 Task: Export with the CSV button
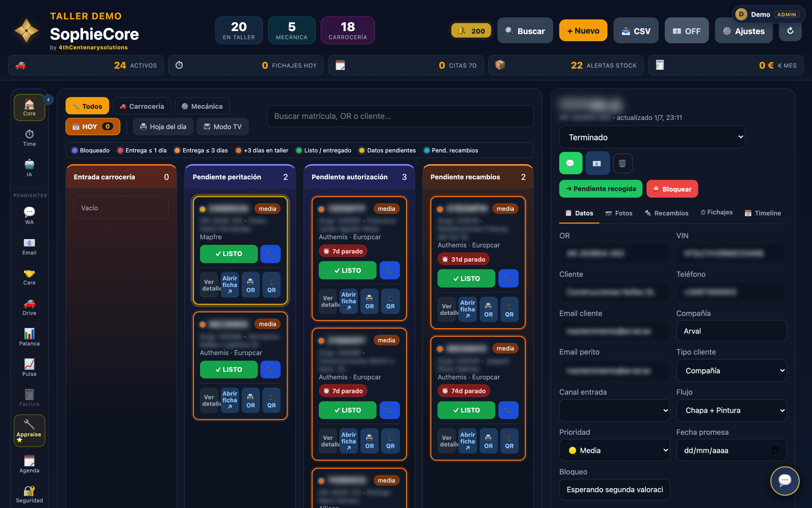tap(636, 30)
